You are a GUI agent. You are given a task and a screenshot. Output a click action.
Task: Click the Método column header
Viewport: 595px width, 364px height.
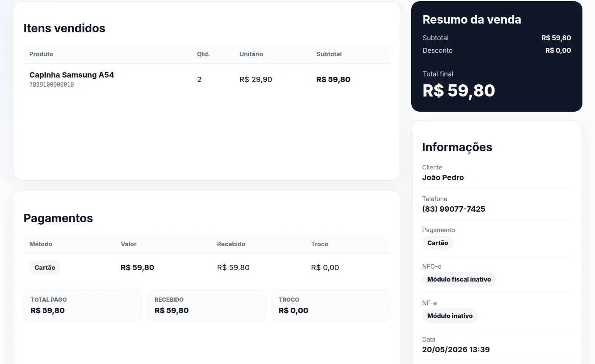coord(41,244)
